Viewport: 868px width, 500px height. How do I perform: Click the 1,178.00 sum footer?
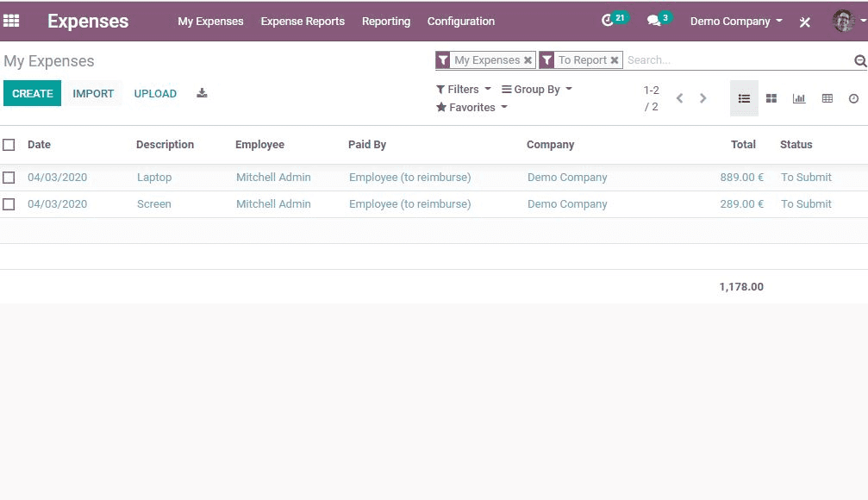click(741, 287)
